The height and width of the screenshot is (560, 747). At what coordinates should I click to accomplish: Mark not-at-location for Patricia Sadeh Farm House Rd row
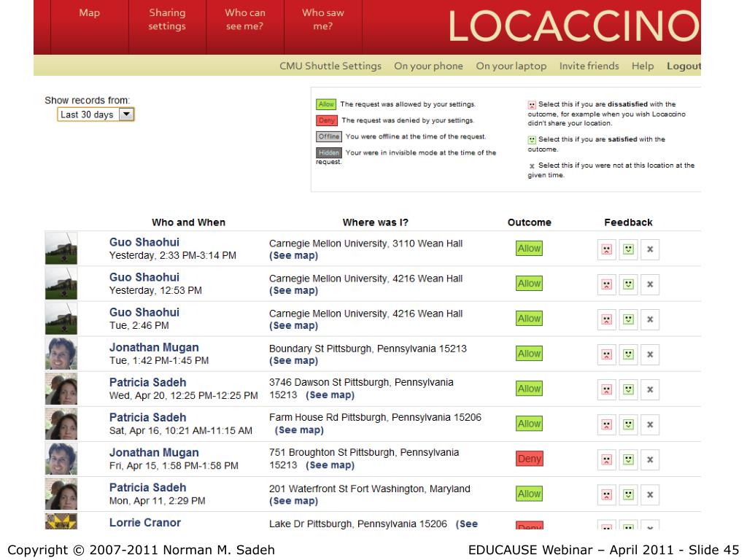[x=650, y=425]
